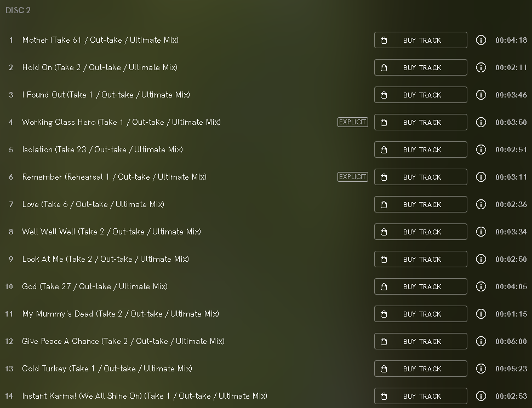
Task: Buy track God Take 27
Action: (421, 286)
